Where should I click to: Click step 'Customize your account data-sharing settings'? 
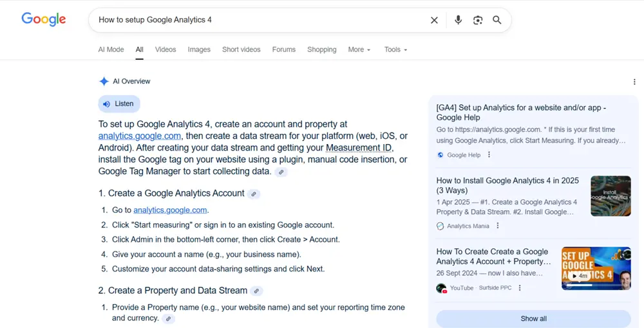218,269
